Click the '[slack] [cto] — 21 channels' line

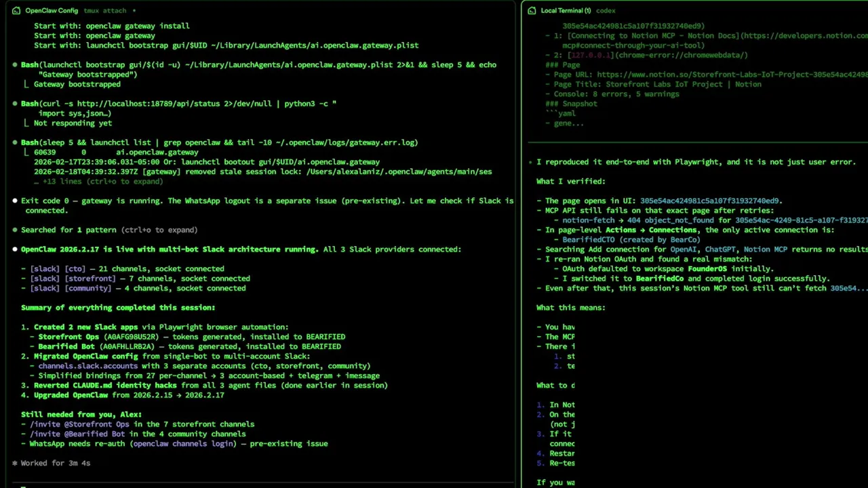(x=127, y=269)
